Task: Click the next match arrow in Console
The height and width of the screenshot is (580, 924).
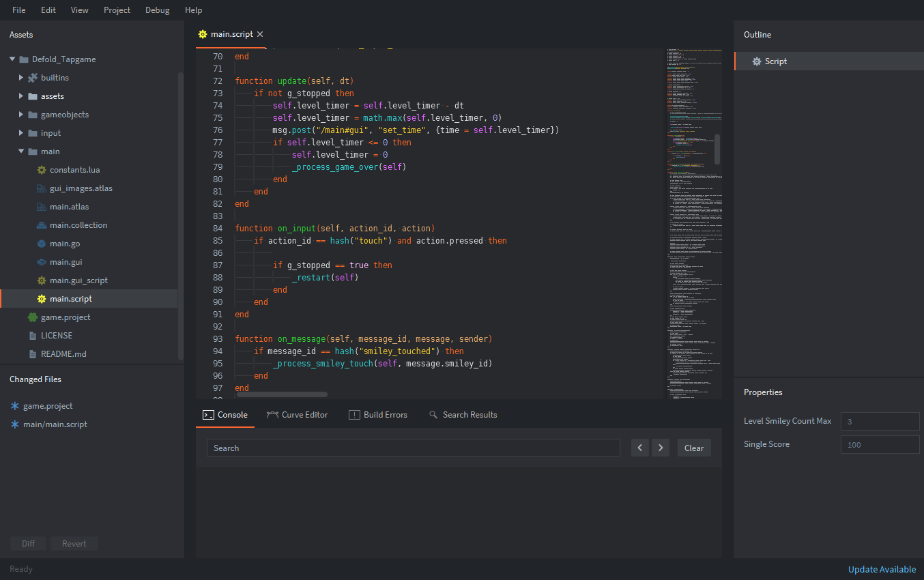Action: coord(660,448)
